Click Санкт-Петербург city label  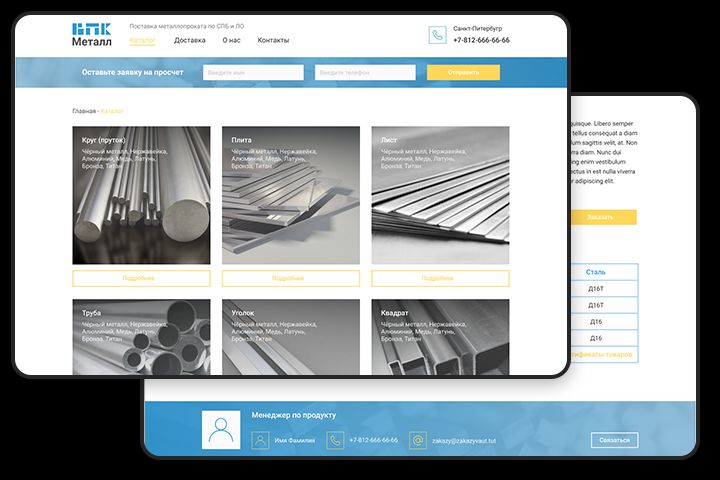coord(478,28)
